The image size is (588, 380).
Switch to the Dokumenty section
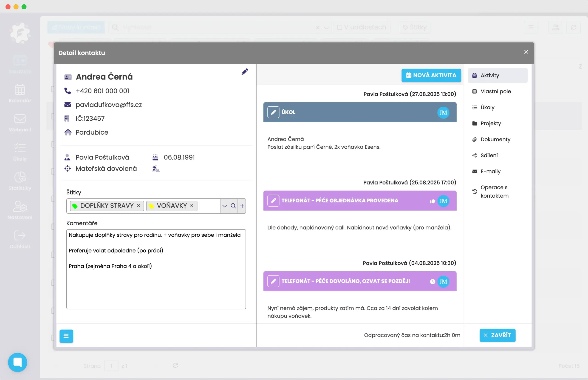[x=495, y=139]
